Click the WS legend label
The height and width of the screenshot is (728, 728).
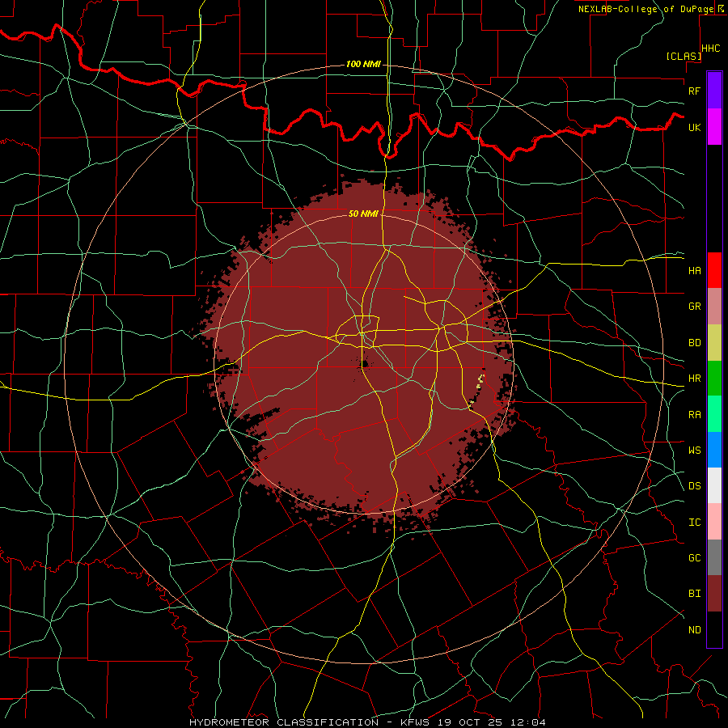click(x=694, y=450)
